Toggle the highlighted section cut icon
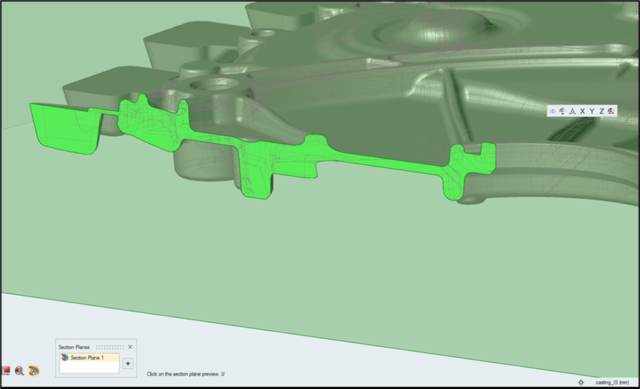The width and height of the screenshot is (640, 389). [34, 371]
